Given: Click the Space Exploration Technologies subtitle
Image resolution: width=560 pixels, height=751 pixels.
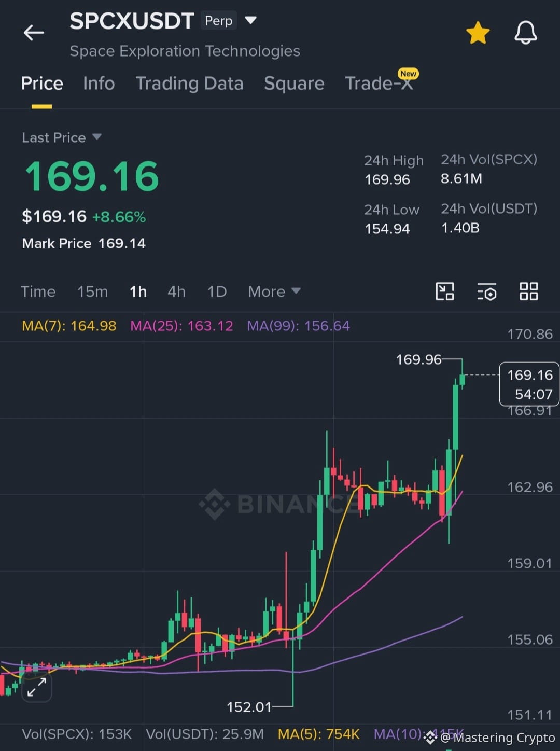Looking at the screenshot, I should click(x=185, y=51).
